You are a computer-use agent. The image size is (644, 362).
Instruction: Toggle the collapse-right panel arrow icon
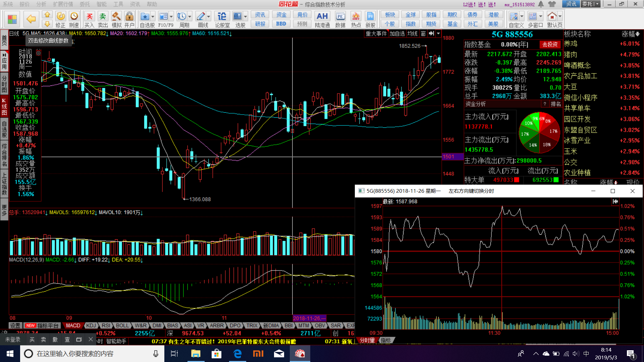(x=431, y=34)
